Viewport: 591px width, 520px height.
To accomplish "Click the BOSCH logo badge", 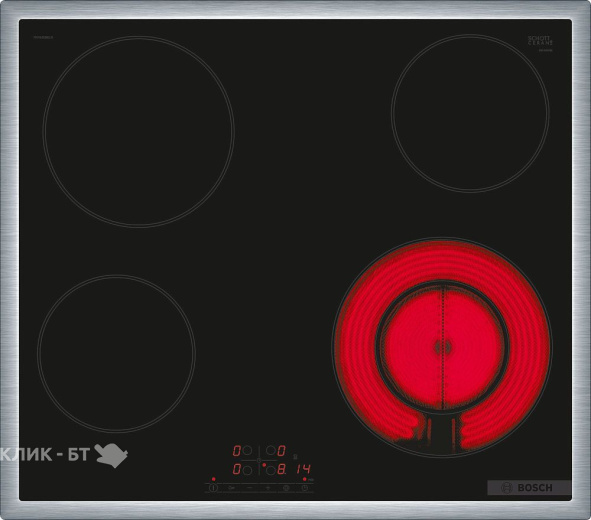I will [x=528, y=488].
